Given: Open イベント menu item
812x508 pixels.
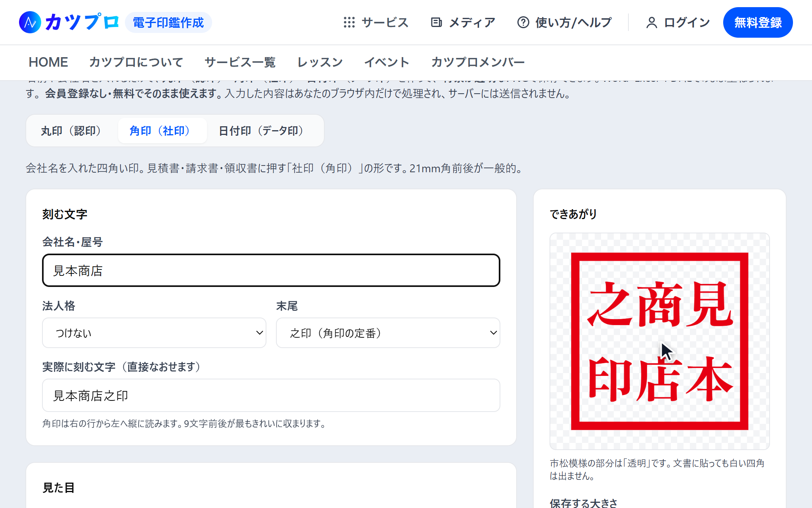Looking at the screenshot, I should pyautogui.click(x=387, y=62).
